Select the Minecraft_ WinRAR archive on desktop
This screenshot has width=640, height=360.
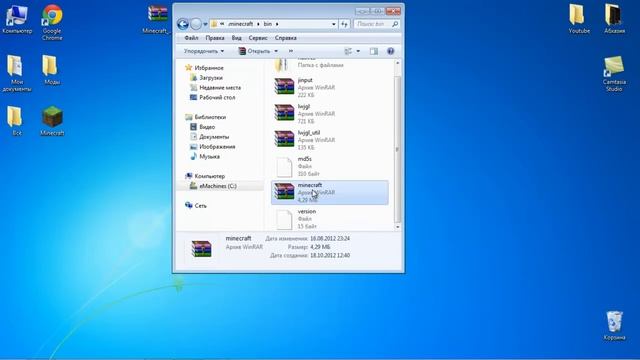point(157,20)
